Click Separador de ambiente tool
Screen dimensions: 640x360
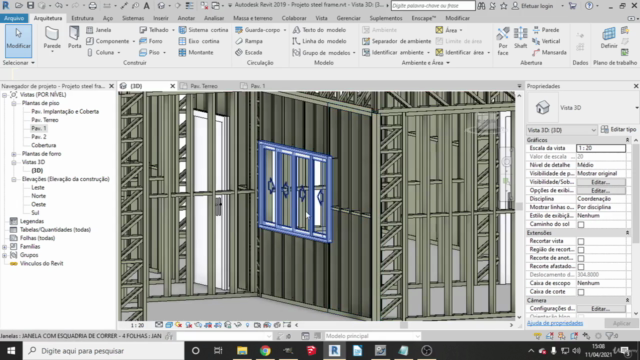(x=397, y=41)
